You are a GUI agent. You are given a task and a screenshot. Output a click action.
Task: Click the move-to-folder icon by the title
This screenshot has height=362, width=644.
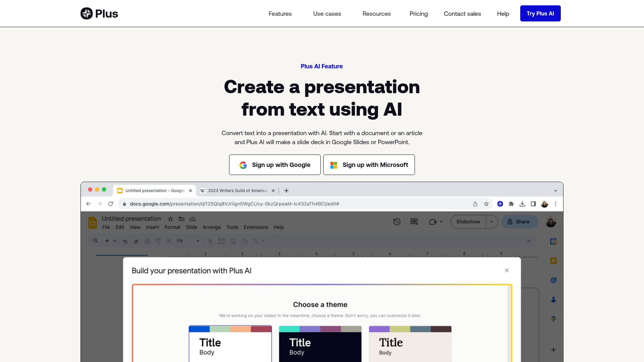coord(181,219)
